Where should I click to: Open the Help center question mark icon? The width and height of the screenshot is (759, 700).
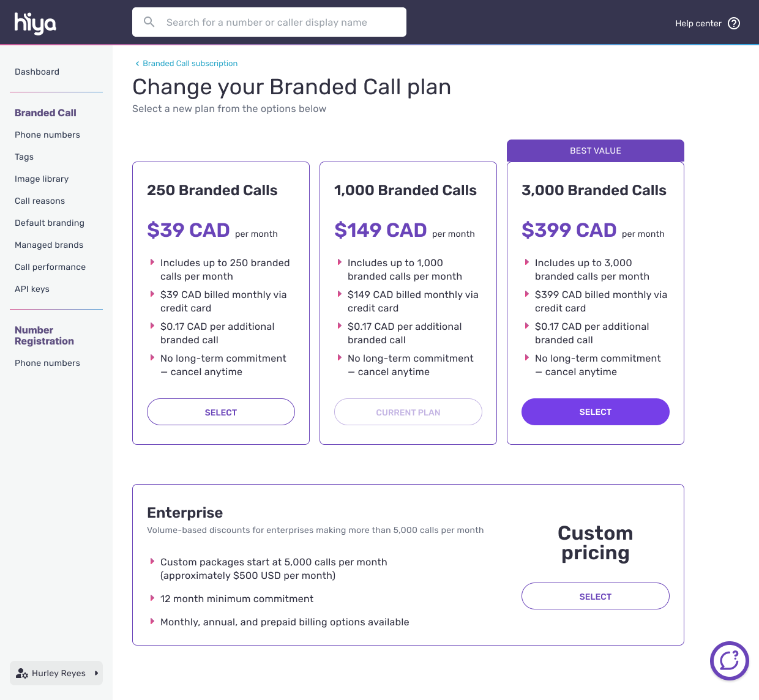coord(734,23)
